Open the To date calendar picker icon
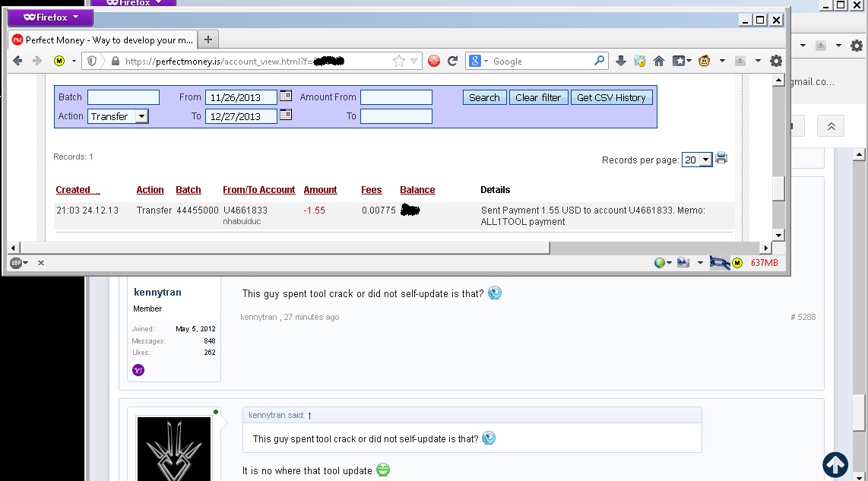The height and width of the screenshot is (481, 868). [x=286, y=115]
